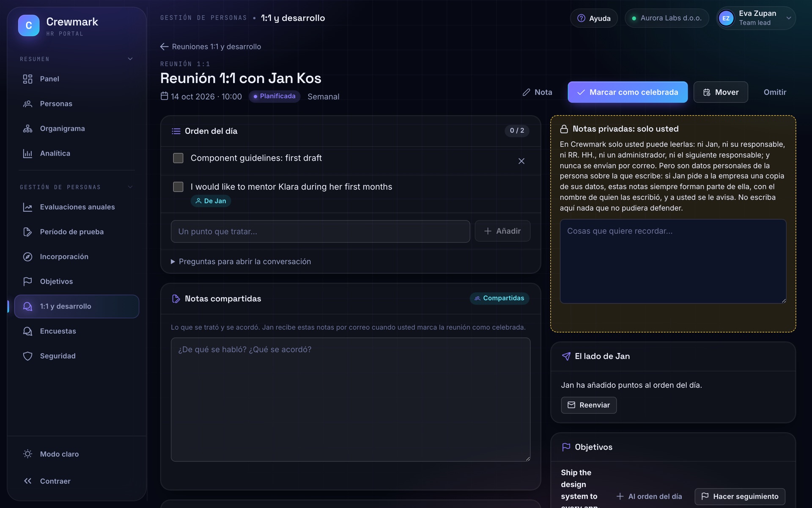Go back to Reuniones 1:1 y desarrollo

coord(211,47)
